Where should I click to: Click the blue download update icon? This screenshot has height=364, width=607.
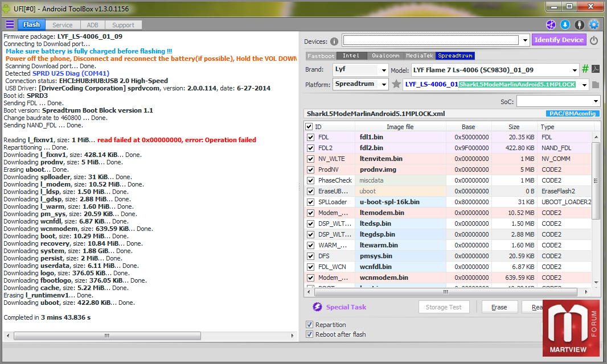565,25
